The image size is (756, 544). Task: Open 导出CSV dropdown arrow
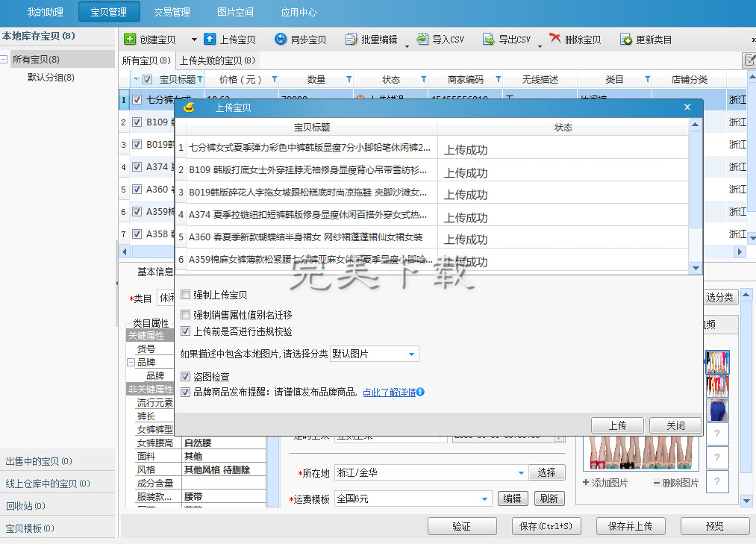(540, 46)
